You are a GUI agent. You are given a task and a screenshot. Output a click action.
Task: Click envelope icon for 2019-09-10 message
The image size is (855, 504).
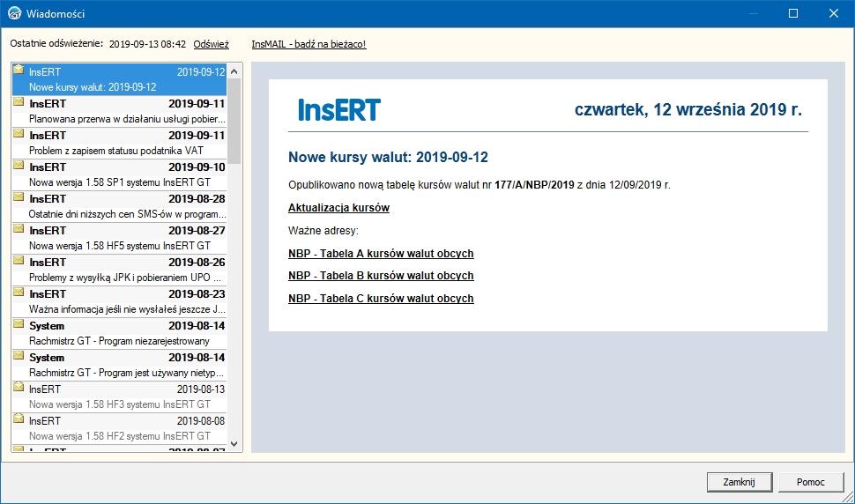point(19,165)
